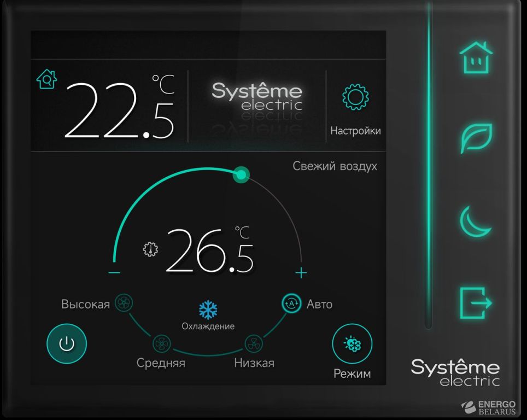Image resolution: width=527 pixels, height=420 pixels.
Task: Select Средняя fan speed
Action: click(162, 343)
